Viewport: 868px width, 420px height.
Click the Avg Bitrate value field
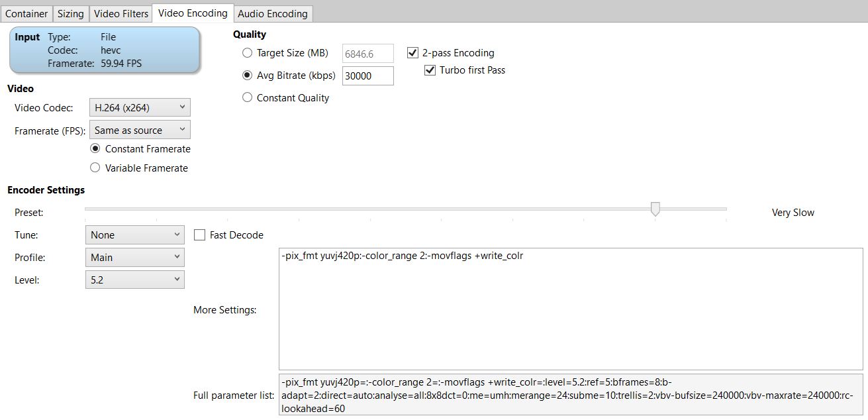click(x=367, y=76)
